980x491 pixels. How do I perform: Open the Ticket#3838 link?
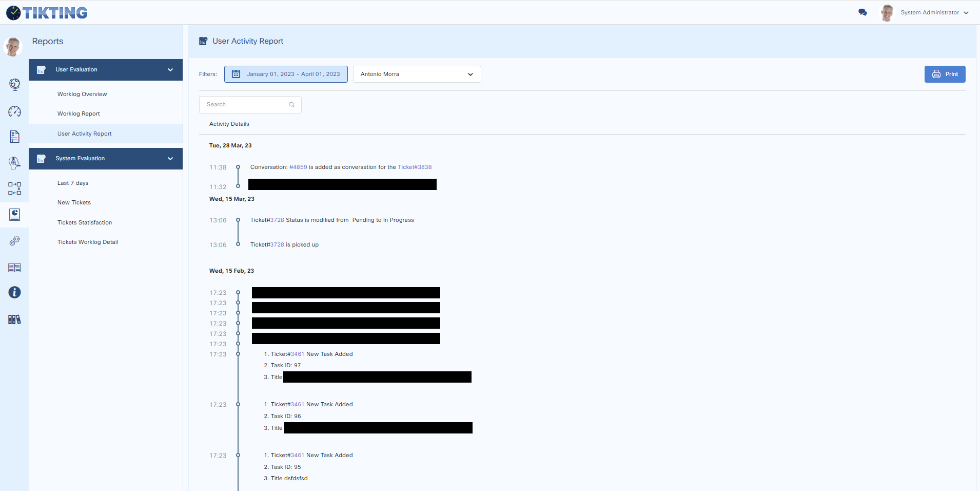(415, 167)
